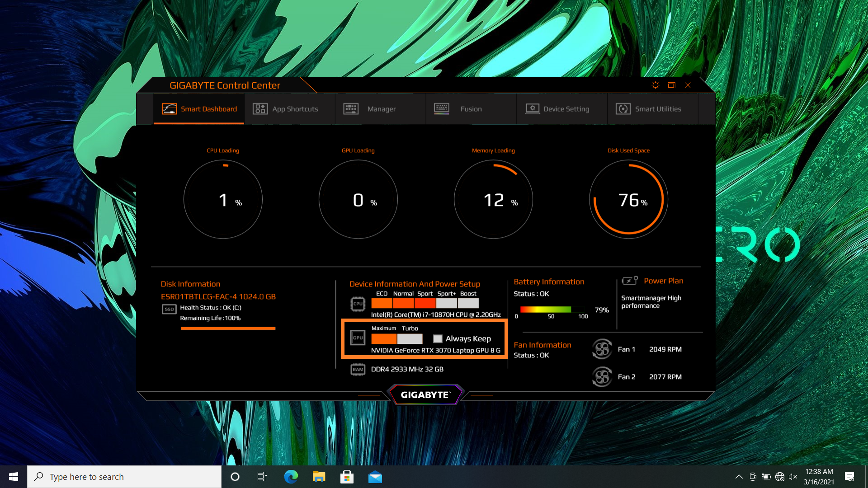This screenshot has height=488, width=868.
Task: Click the RAM module icon
Action: 358,370
